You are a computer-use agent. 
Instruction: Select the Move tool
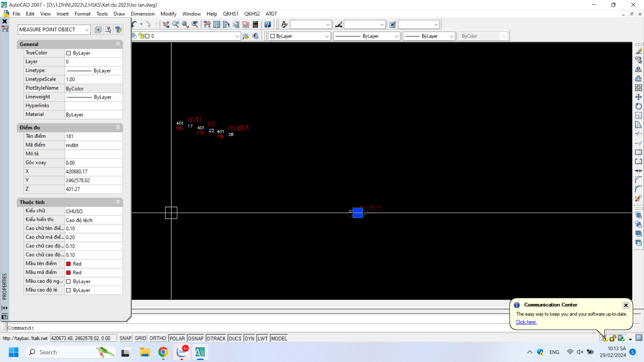click(x=638, y=97)
